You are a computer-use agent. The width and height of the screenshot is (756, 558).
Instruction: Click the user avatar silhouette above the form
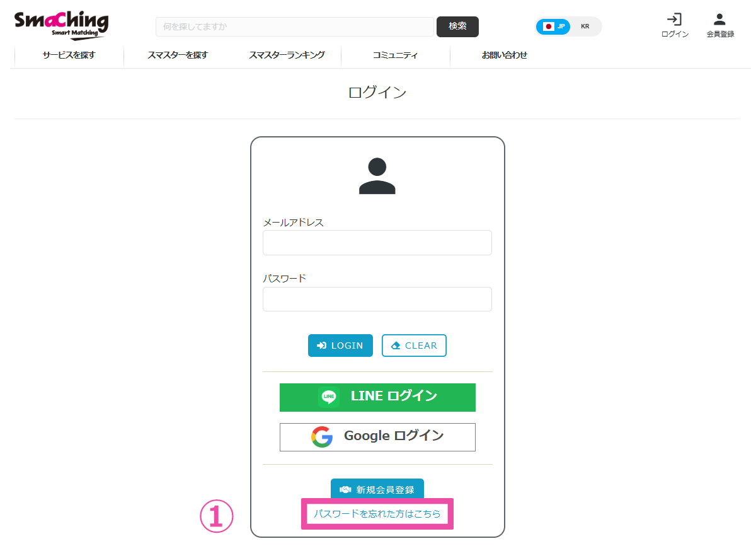(377, 175)
